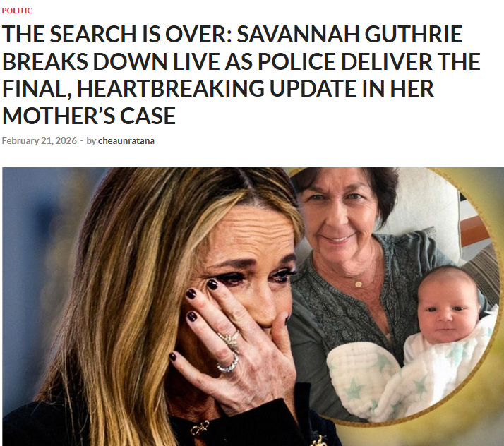
Task: Click the February 21, 2026 publish date
Action: click(40, 140)
